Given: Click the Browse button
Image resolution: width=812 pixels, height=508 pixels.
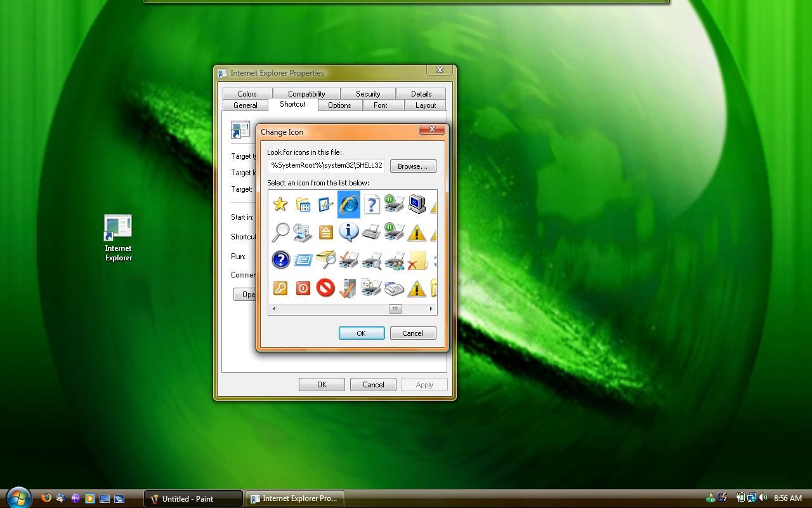Looking at the screenshot, I should click(x=412, y=166).
